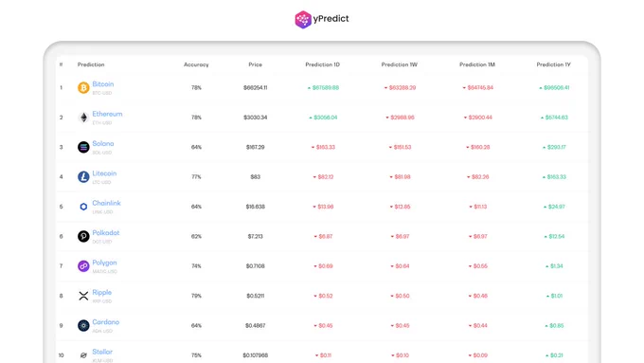Viewport: 644px width, 363px height.
Task: Open the Litecoin prediction link
Action: coord(104,173)
